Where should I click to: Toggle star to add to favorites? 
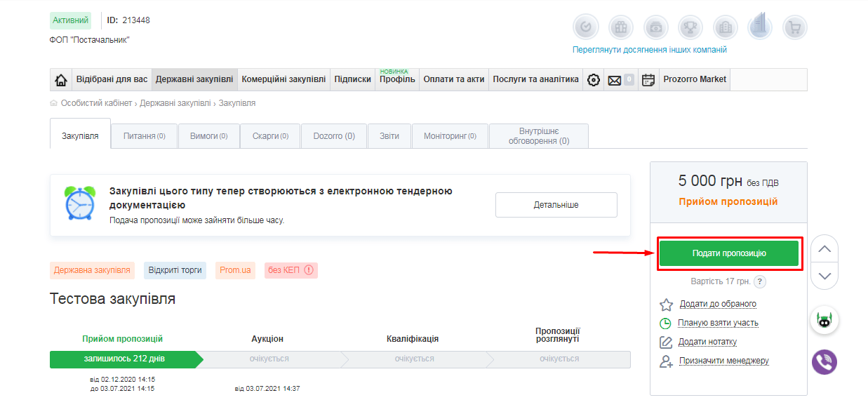[666, 305]
